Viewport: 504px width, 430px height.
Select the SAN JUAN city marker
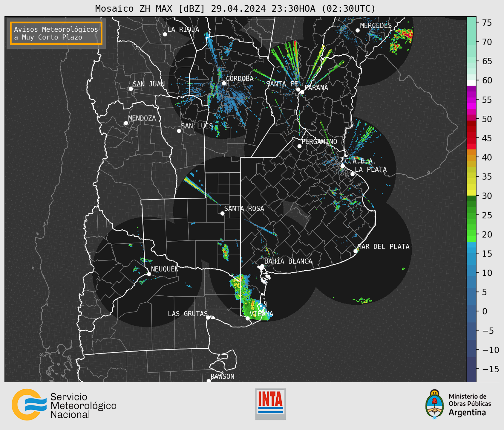[x=131, y=89]
